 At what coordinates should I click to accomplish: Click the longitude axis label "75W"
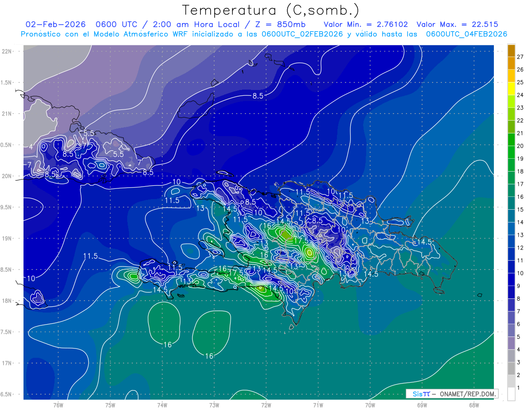click(110, 404)
